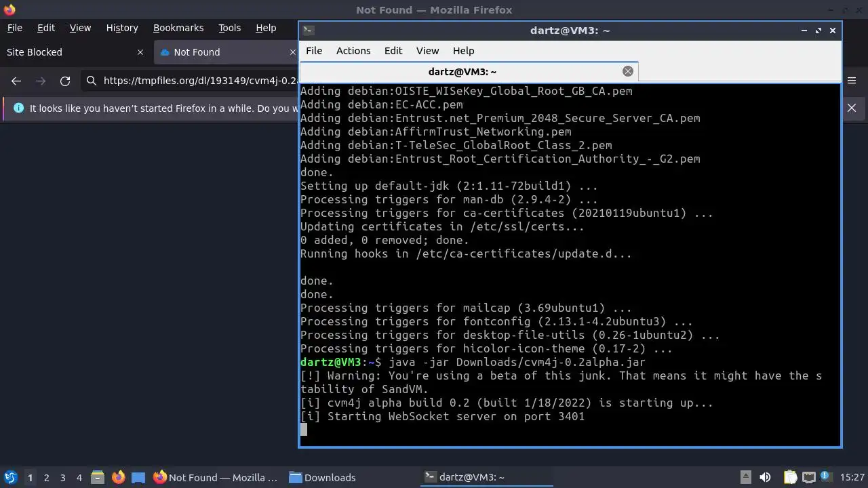Open Firefox Edit menu

pyautogui.click(x=46, y=28)
